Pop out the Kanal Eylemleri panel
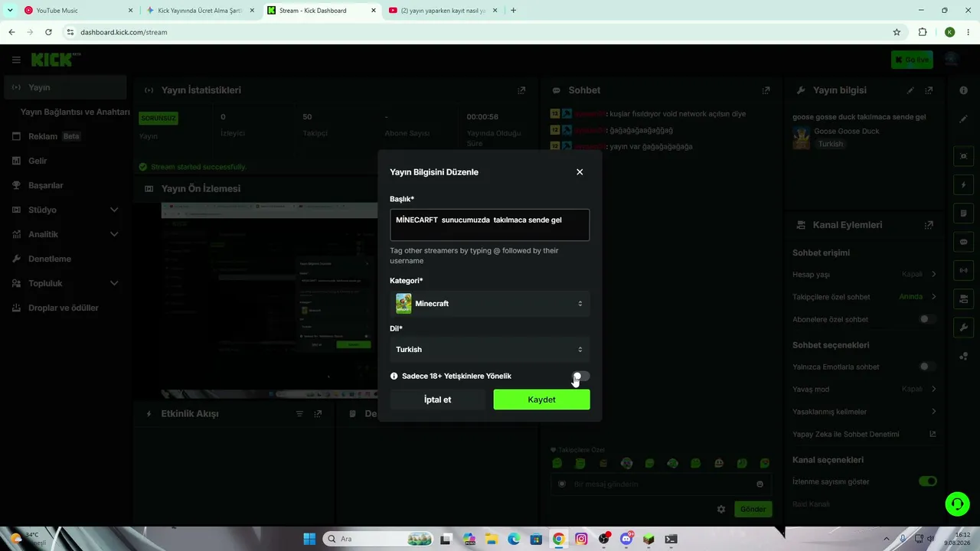980x551 pixels. point(929,225)
